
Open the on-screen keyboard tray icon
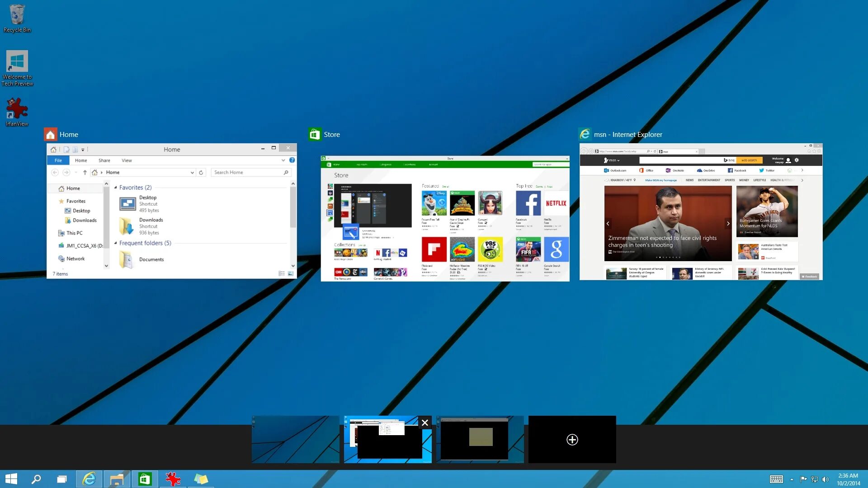click(x=776, y=479)
